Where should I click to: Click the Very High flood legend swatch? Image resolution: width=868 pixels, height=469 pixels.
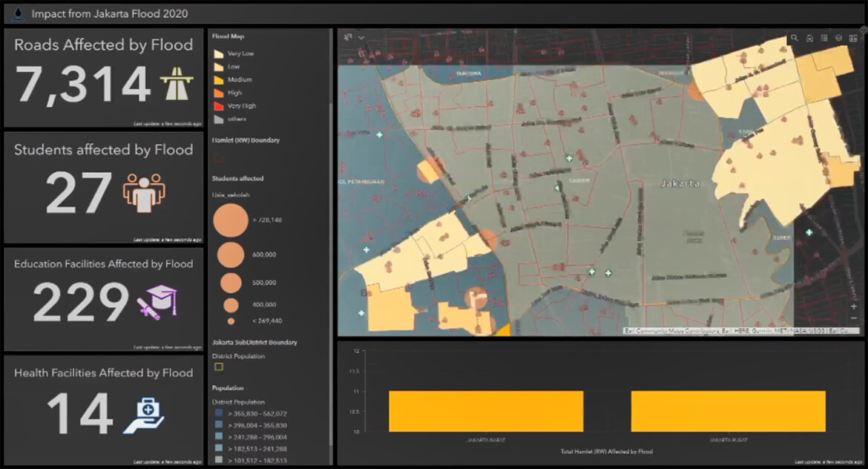point(219,106)
